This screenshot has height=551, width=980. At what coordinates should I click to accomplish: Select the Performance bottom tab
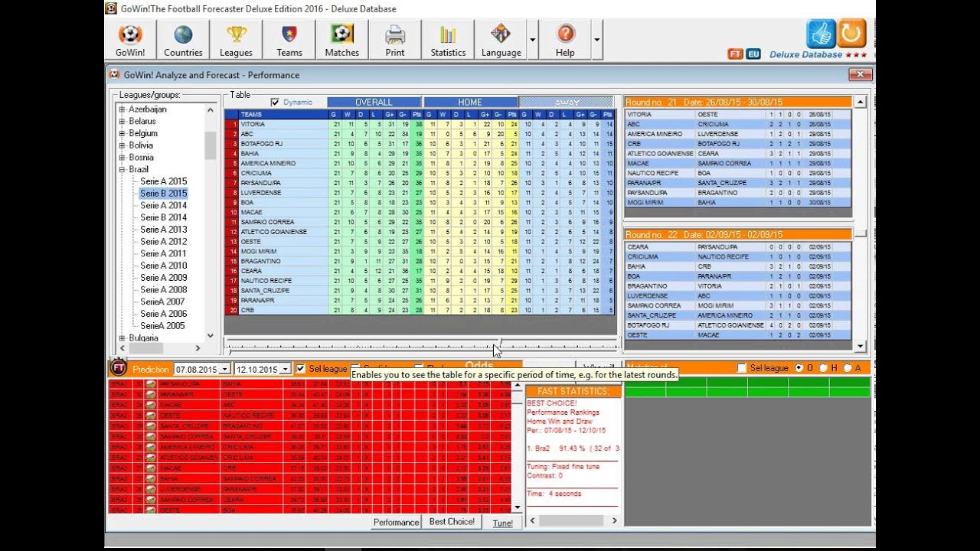[396, 522]
